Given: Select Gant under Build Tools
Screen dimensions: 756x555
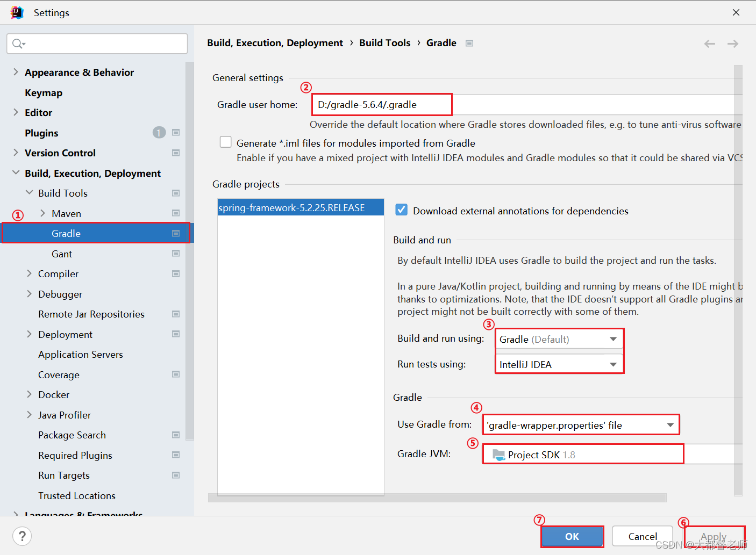Looking at the screenshot, I should (62, 254).
